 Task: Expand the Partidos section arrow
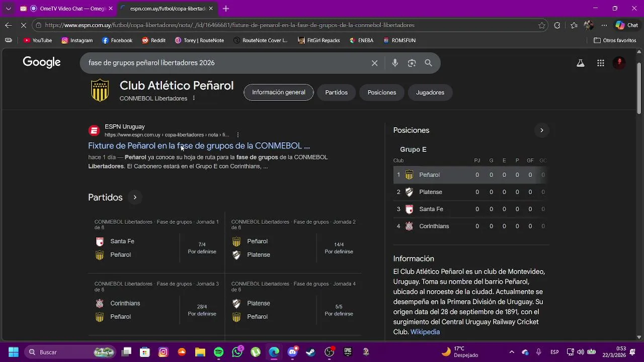pyautogui.click(x=135, y=198)
